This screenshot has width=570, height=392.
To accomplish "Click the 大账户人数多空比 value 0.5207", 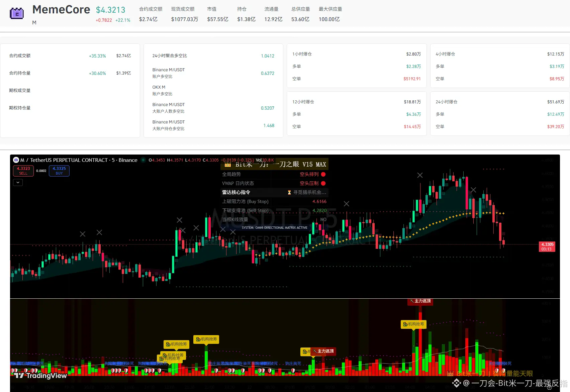I will coord(268,108).
